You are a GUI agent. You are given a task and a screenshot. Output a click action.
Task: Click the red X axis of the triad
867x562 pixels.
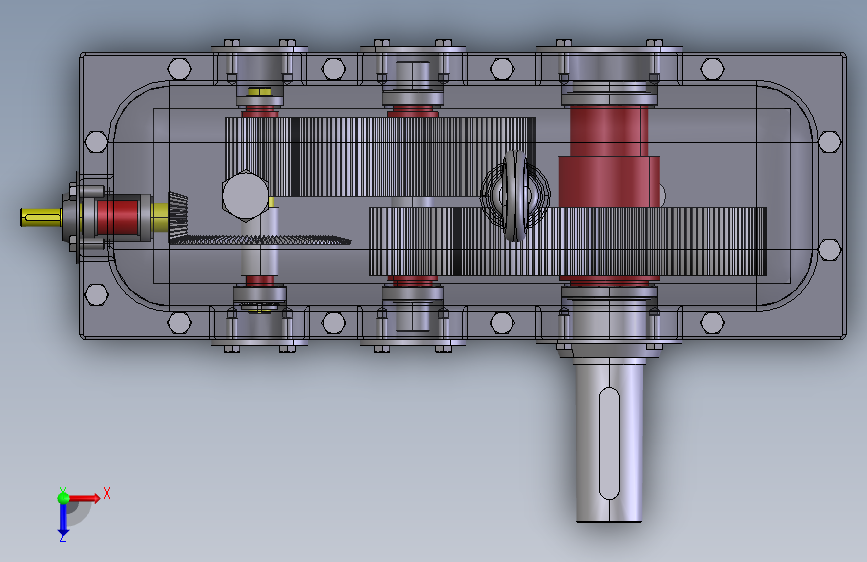coord(83,498)
